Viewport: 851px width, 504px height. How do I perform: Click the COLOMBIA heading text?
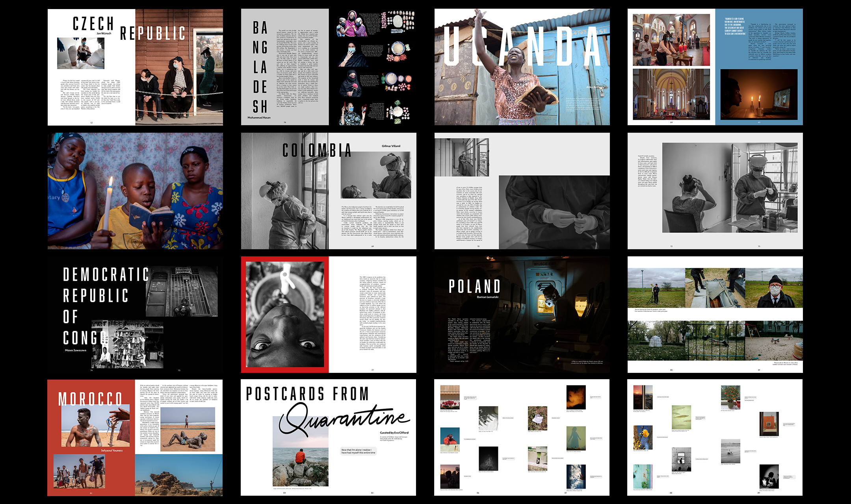pyautogui.click(x=317, y=150)
